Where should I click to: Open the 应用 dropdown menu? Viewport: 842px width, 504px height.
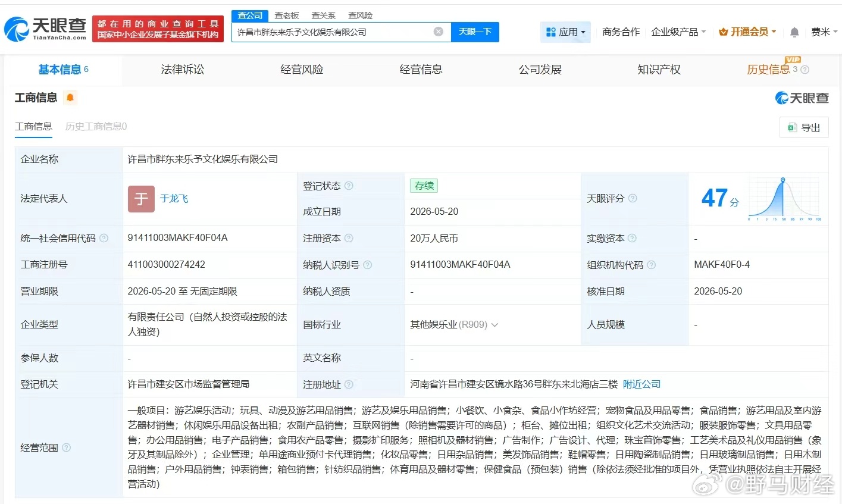point(566,32)
